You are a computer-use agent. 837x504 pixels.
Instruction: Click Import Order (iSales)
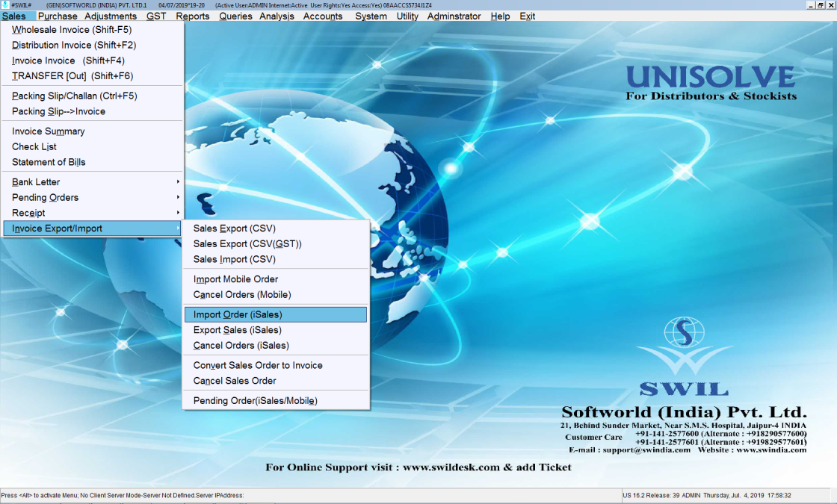tap(276, 314)
